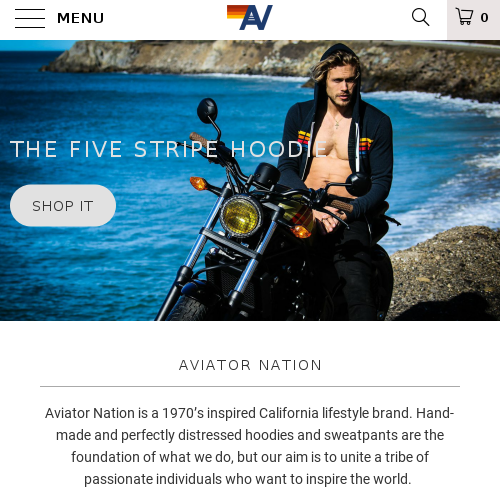Click the divider line under AVIATOR NATION

(250, 387)
